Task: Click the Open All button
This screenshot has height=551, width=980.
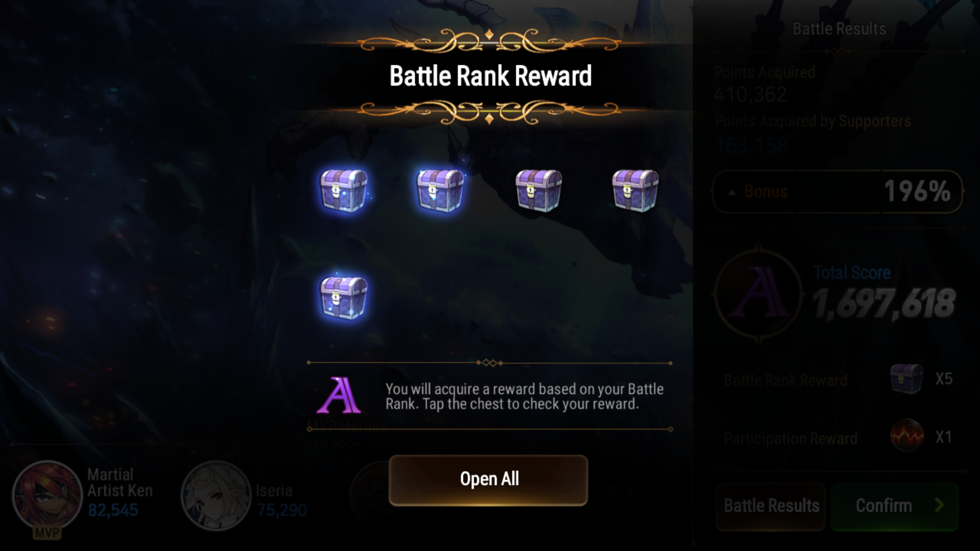Action: [488, 480]
